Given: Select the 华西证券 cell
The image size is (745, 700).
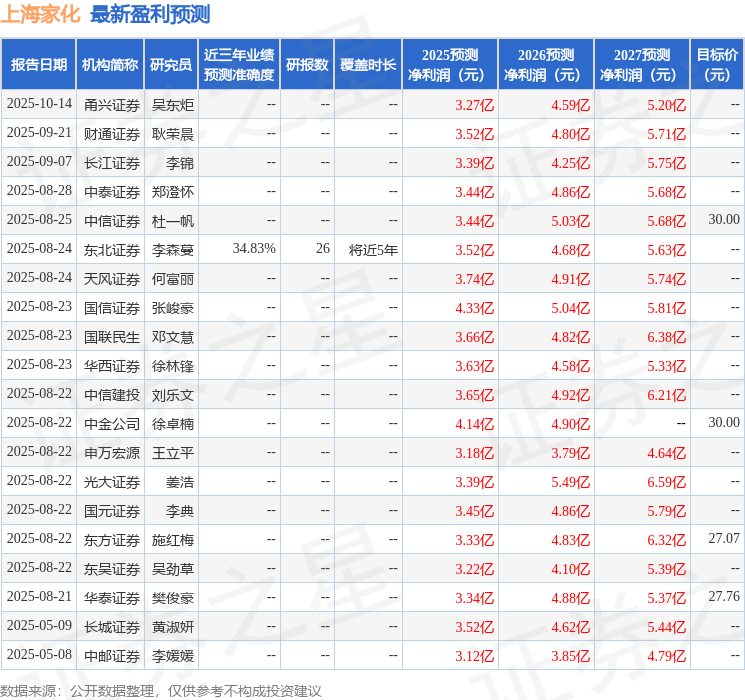Looking at the screenshot, I should coord(112,366).
